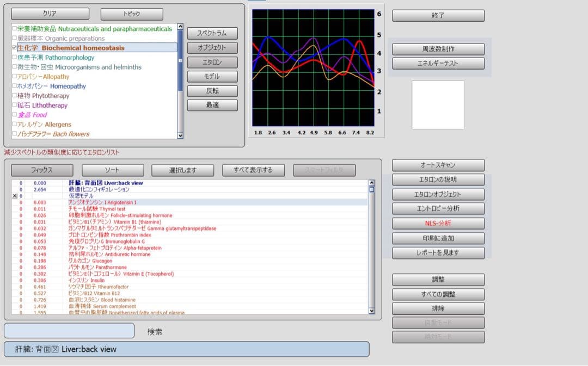Screen dimensions: 588x366
Task: Uncheck the Biochemical homeostasis checkbox
Action: click(x=15, y=48)
